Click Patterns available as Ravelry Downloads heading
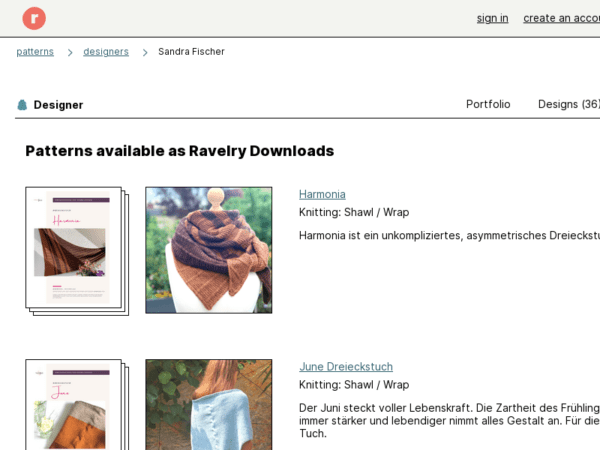The height and width of the screenshot is (450, 600). (x=179, y=151)
